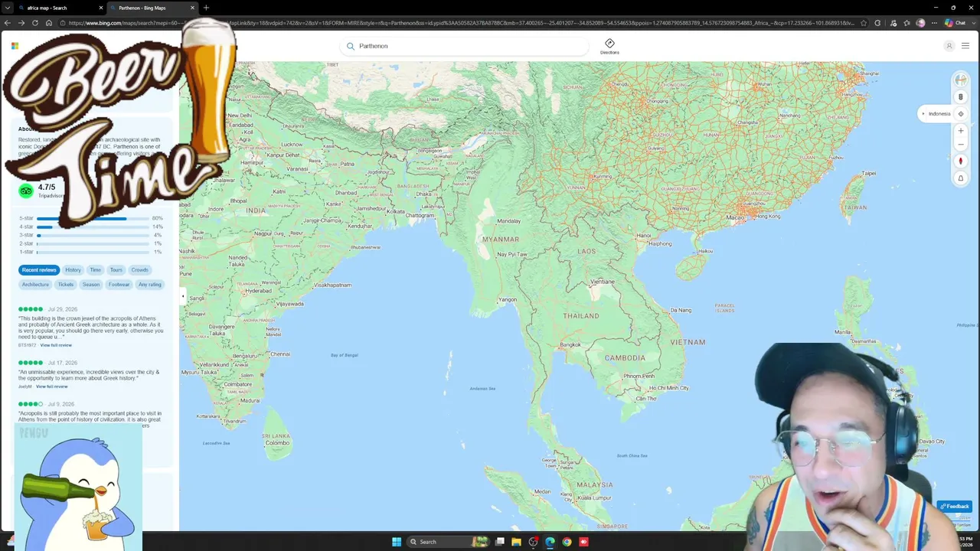Open File Explorer from the taskbar
980x551 pixels.
tap(516, 542)
